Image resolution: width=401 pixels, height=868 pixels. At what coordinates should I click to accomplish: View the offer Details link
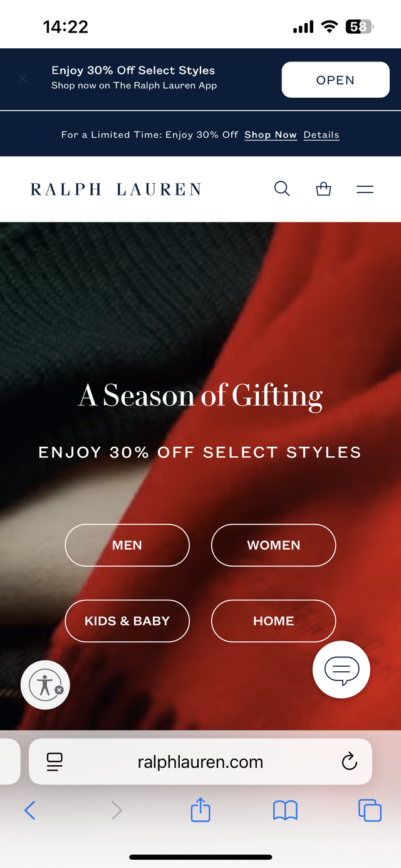tap(321, 135)
